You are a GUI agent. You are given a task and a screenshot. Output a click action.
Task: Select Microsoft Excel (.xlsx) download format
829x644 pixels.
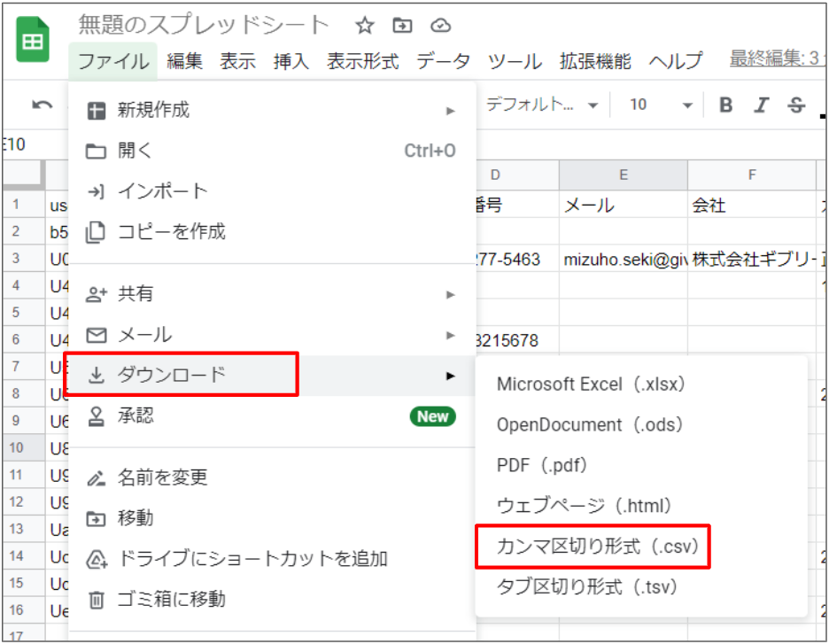tap(591, 384)
